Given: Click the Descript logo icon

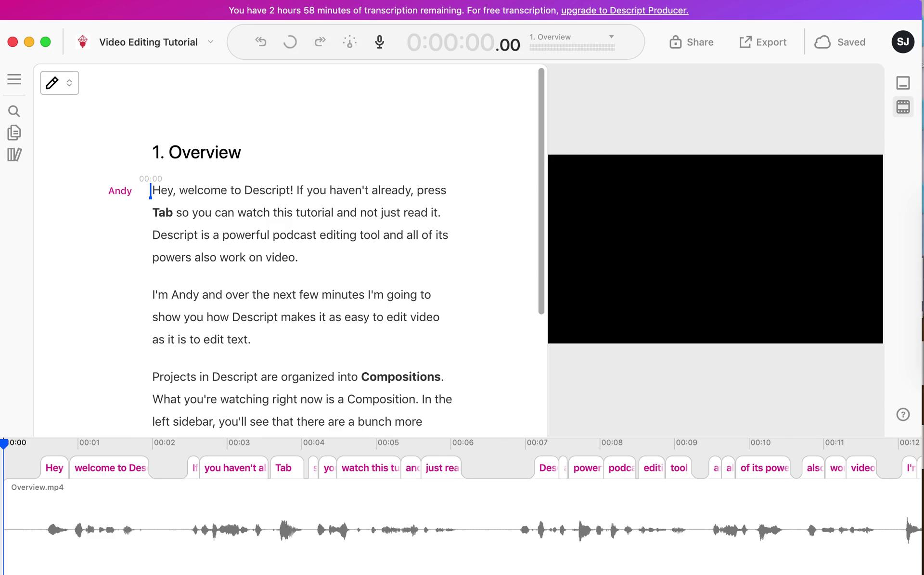Looking at the screenshot, I should click(x=83, y=42).
